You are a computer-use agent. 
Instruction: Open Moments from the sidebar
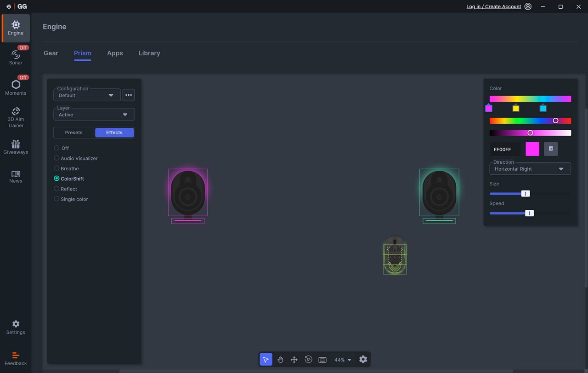16,87
